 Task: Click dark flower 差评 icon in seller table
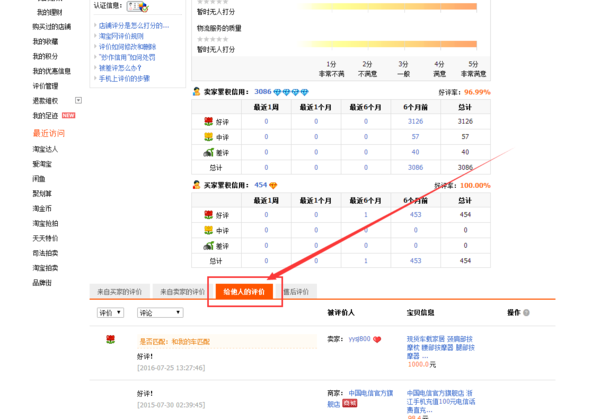208,152
